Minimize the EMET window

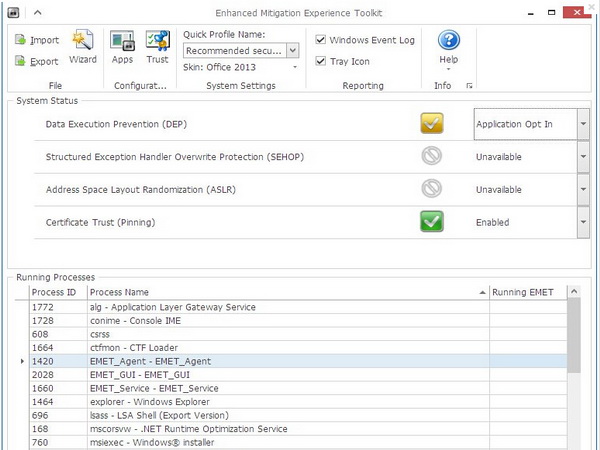tap(530, 13)
